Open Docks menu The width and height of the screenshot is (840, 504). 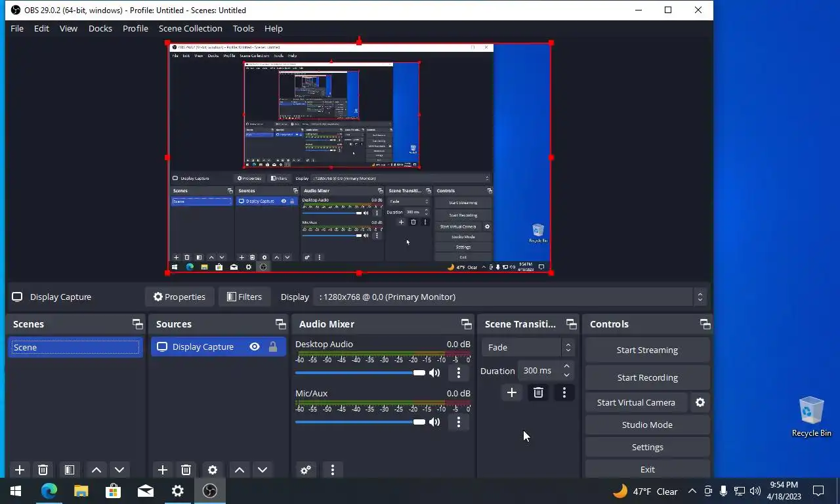pos(100,28)
